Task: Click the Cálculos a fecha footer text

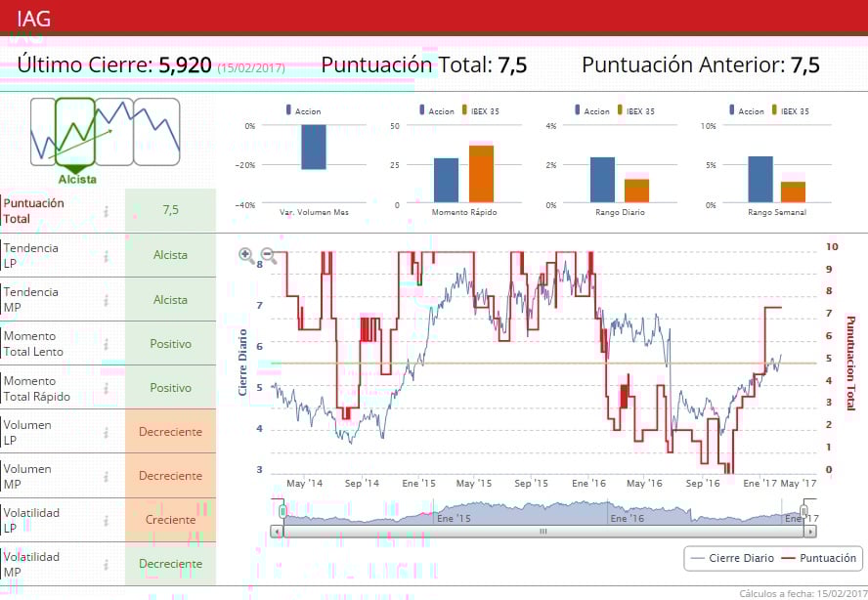Action: tap(803, 594)
